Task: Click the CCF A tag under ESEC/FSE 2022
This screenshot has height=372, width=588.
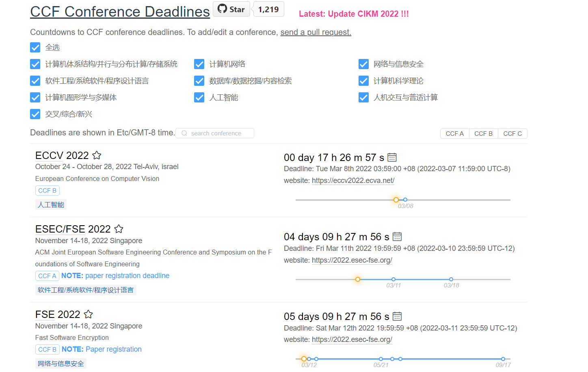Action: (x=47, y=276)
